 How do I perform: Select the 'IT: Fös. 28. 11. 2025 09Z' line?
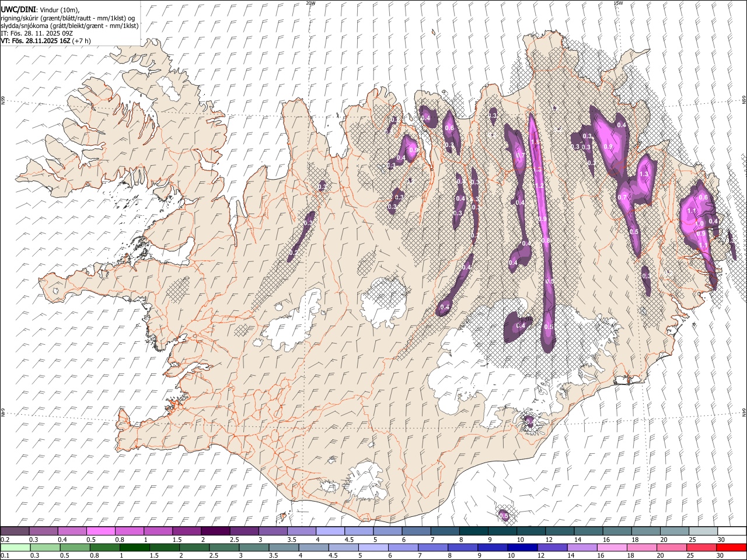[x=36, y=33]
